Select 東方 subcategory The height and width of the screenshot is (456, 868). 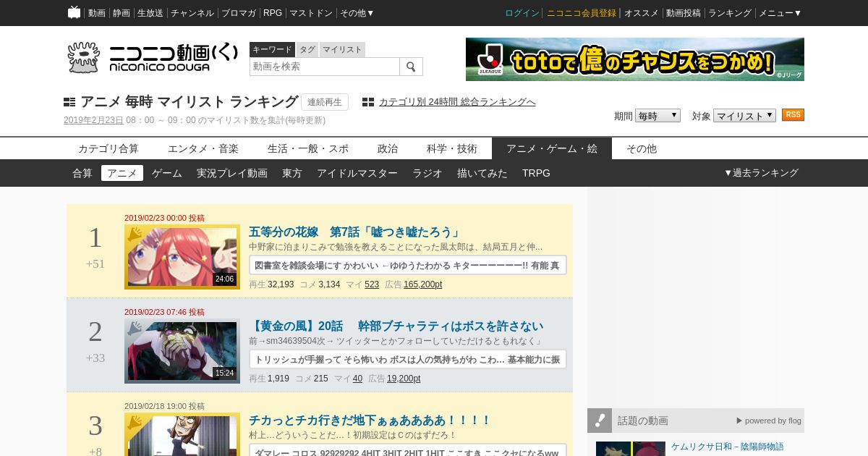(x=292, y=173)
